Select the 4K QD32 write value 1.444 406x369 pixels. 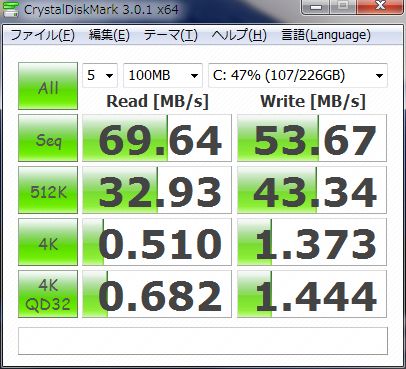point(312,294)
